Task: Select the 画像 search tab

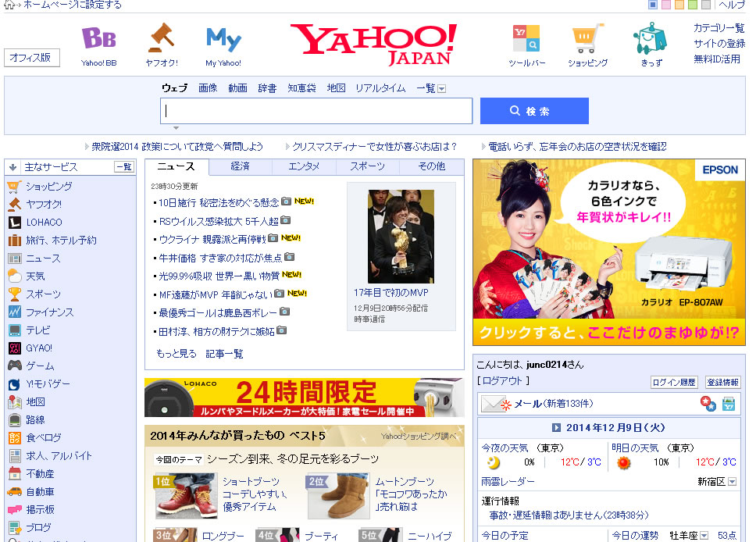Action: click(208, 88)
